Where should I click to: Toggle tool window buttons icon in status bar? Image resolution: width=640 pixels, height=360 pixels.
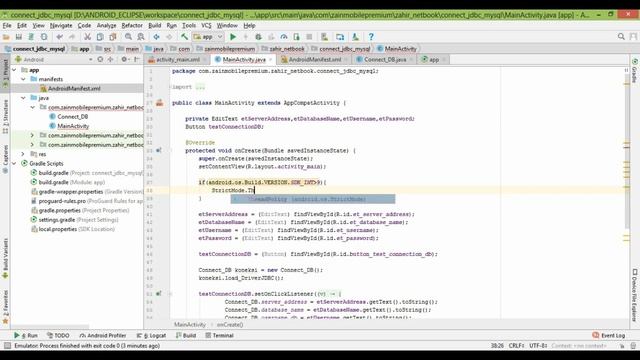[x=7, y=346]
